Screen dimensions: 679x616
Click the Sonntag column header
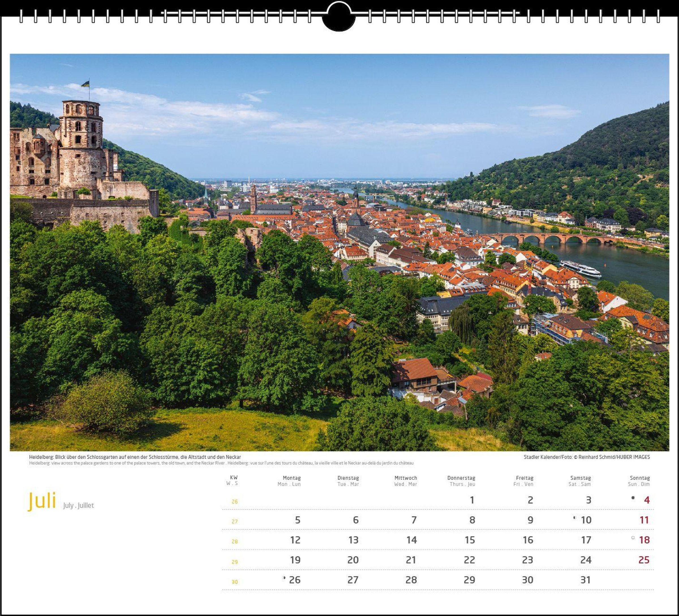point(640,478)
